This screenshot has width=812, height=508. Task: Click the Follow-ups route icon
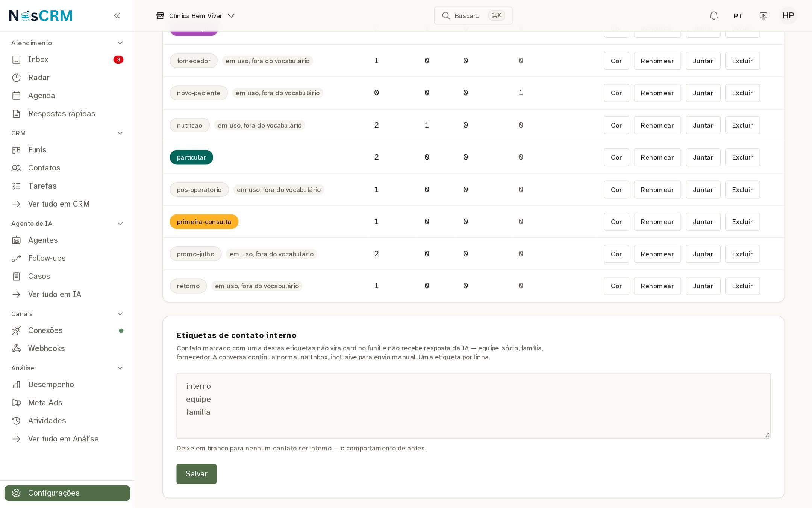pyautogui.click(x=16, y=258)
